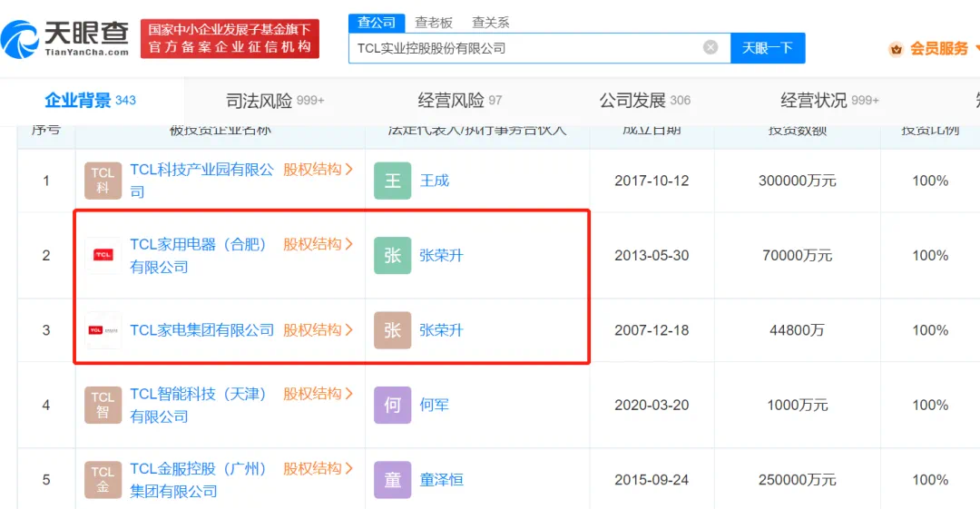Expand 股权结构 for TCL家用电器（合肥）
Screen dimensions: 980x509
coord(318,244)
